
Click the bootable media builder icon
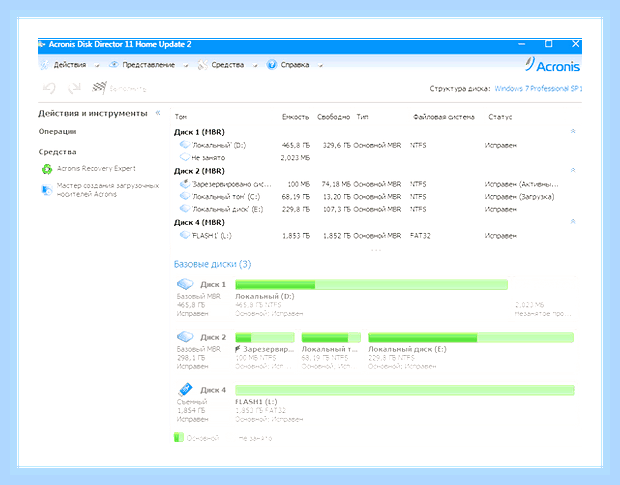click(47, 190)
